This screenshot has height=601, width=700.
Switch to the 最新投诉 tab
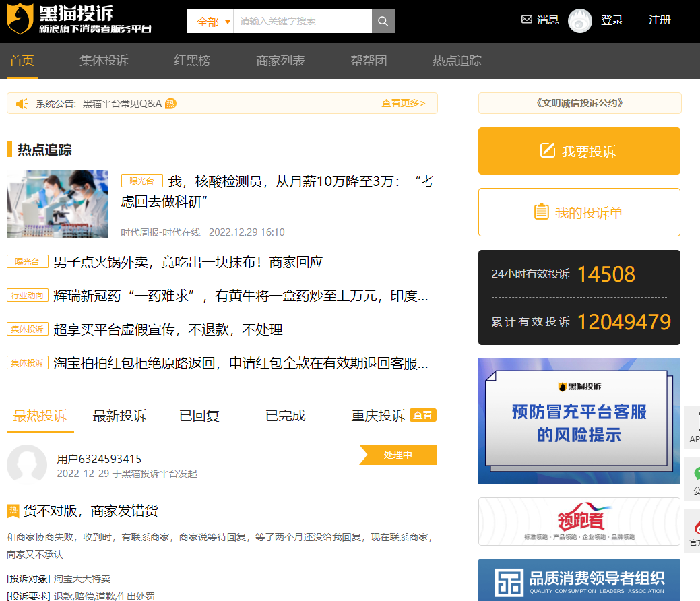(x=119, y=416)
